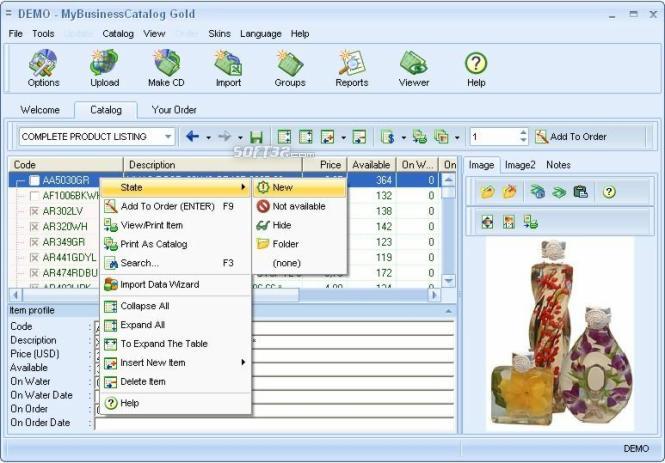Screen dimensions: 665x463
Task: Click the blue Back arrow
Action: [192, 137]
